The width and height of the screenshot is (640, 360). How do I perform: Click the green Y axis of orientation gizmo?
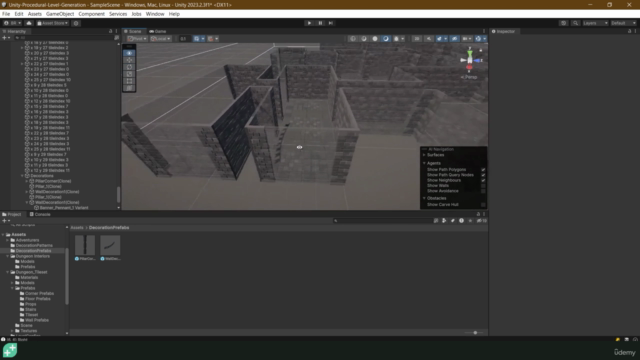(x=470, y=53)
